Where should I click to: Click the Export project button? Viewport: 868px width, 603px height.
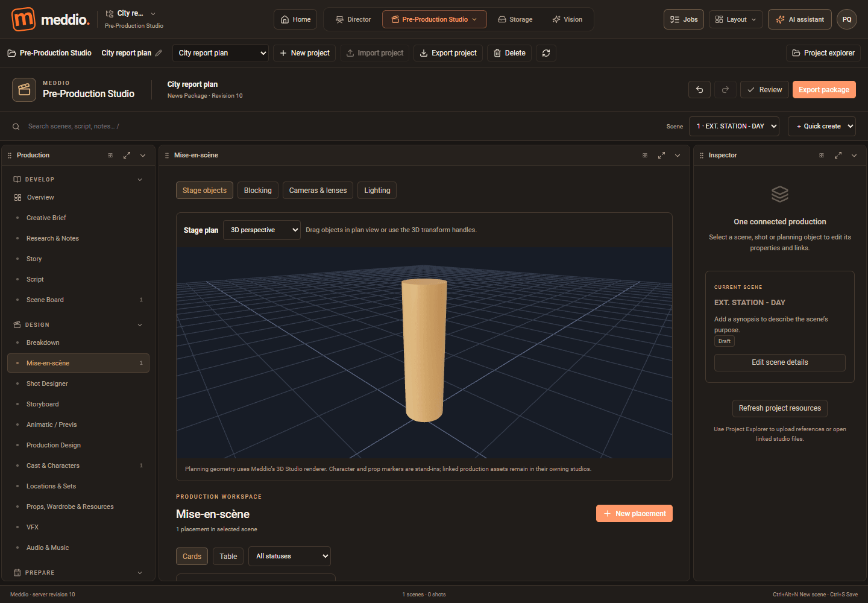coord(448,53)
